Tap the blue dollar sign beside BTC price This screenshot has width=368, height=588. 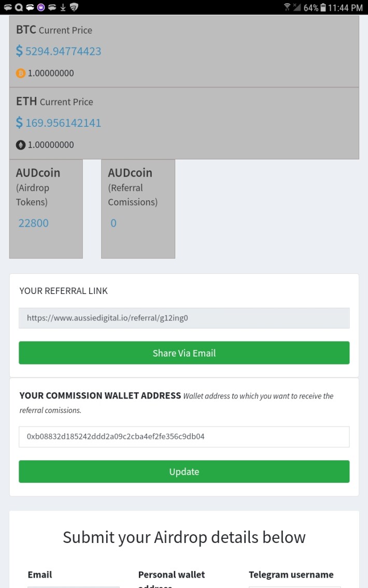click(19, 51)
